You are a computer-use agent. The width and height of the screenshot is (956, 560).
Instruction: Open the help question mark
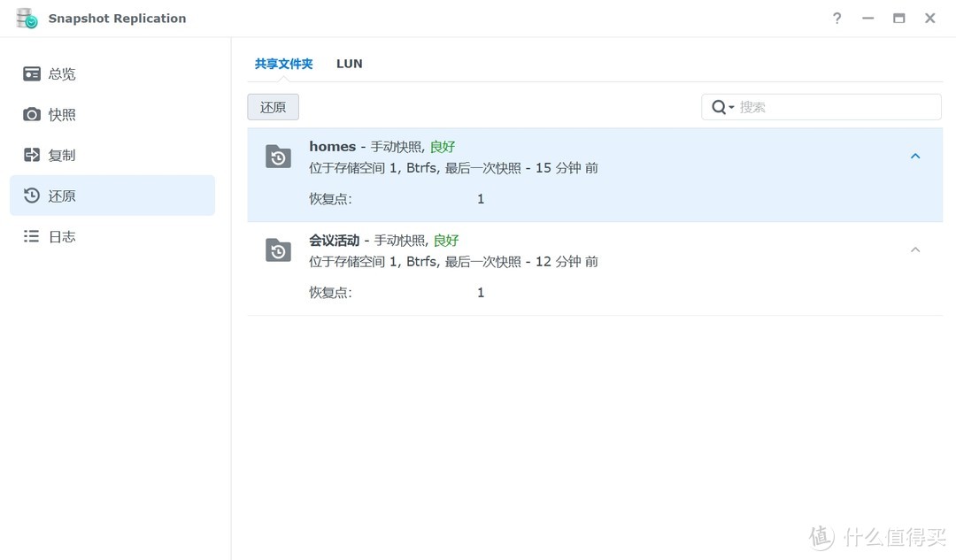(x=836, y=18)
